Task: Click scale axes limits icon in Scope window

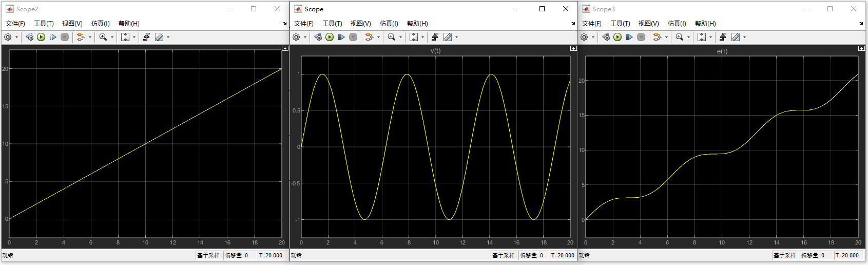Action: [x=414, y=37]
